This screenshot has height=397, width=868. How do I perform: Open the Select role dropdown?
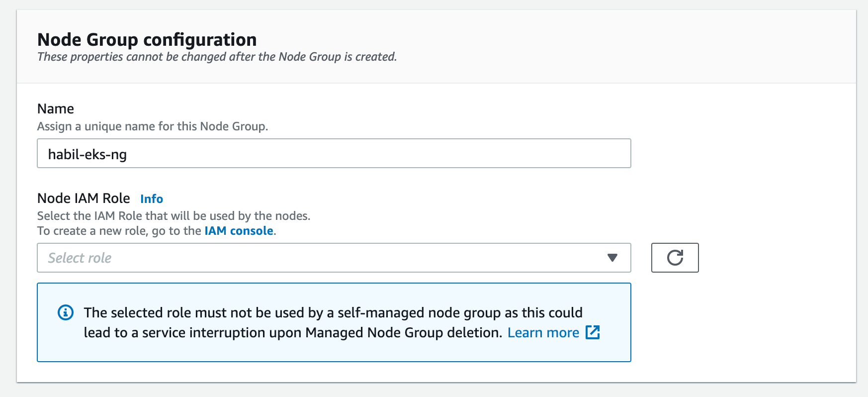pyautogui.click(x=334, y=258)
